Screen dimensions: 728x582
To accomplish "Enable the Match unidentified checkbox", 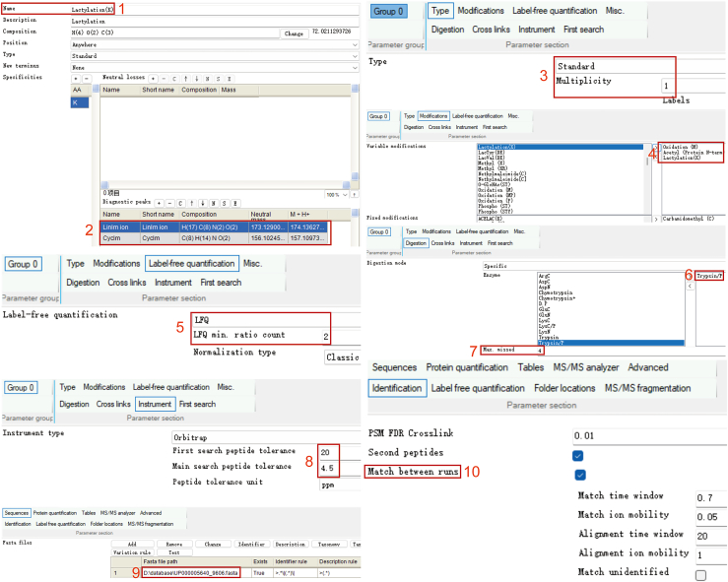I will tap(701, 575).
